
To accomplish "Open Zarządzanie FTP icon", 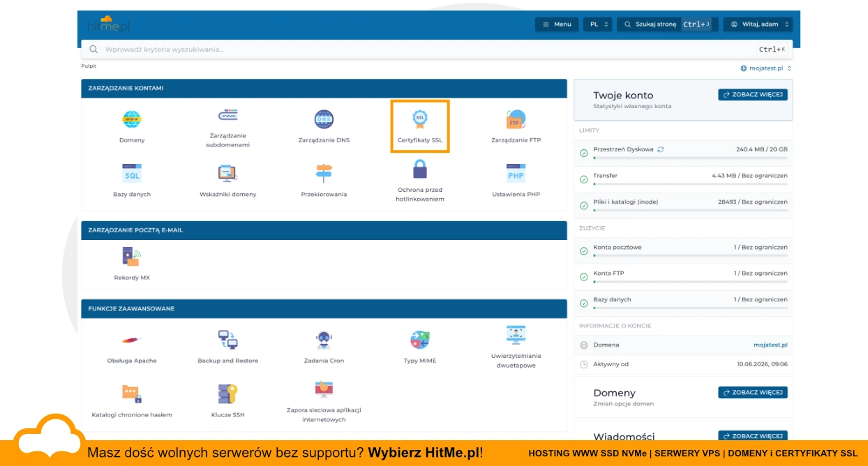I will [516, 119].
